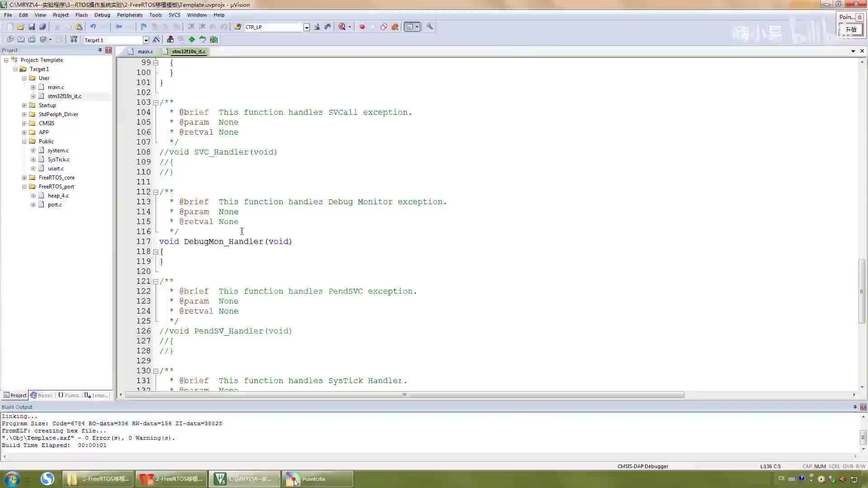
Task: Switch to the Templates panel tab
Action: [x=97, y=395]
